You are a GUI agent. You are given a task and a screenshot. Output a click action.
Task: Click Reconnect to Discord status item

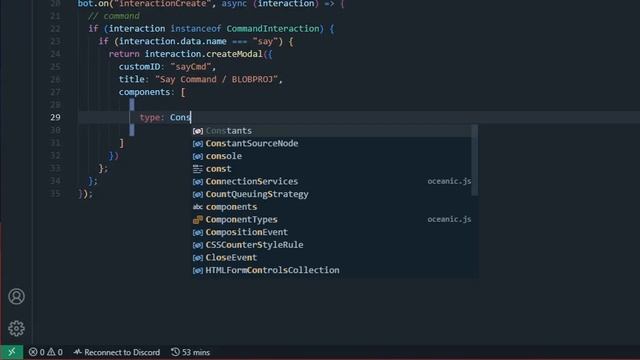(x=117, y=352)
